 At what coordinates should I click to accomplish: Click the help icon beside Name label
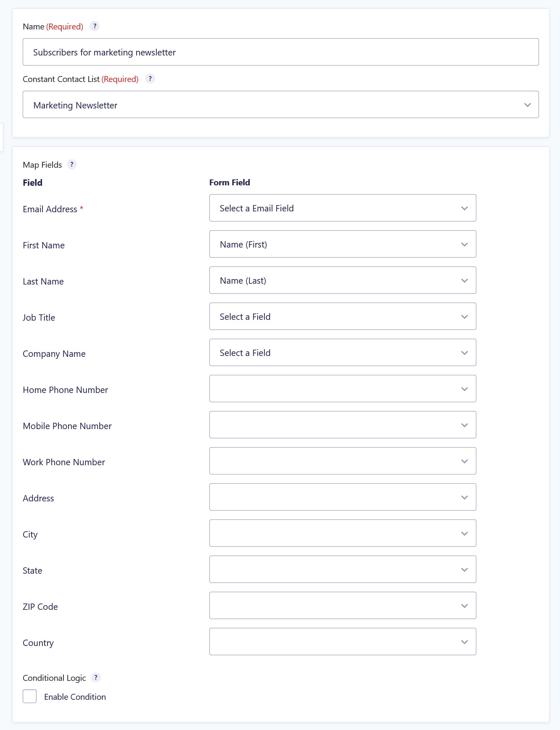(95, 26)
